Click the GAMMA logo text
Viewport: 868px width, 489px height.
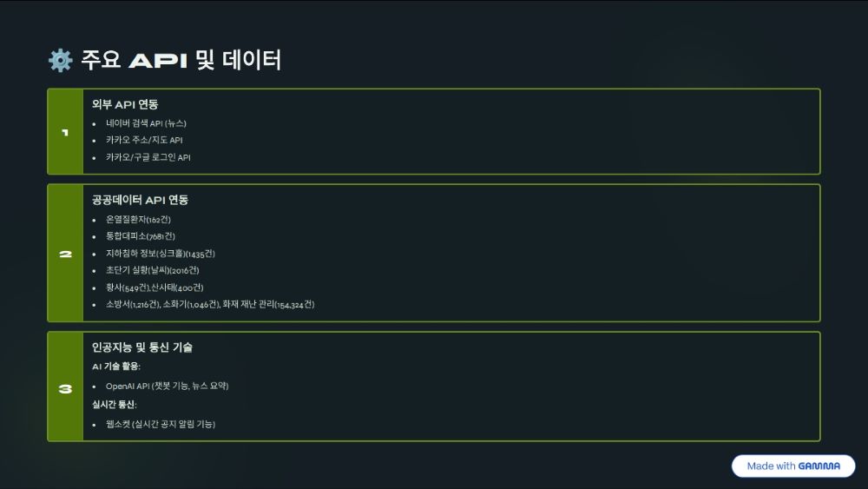click(819, 466)
